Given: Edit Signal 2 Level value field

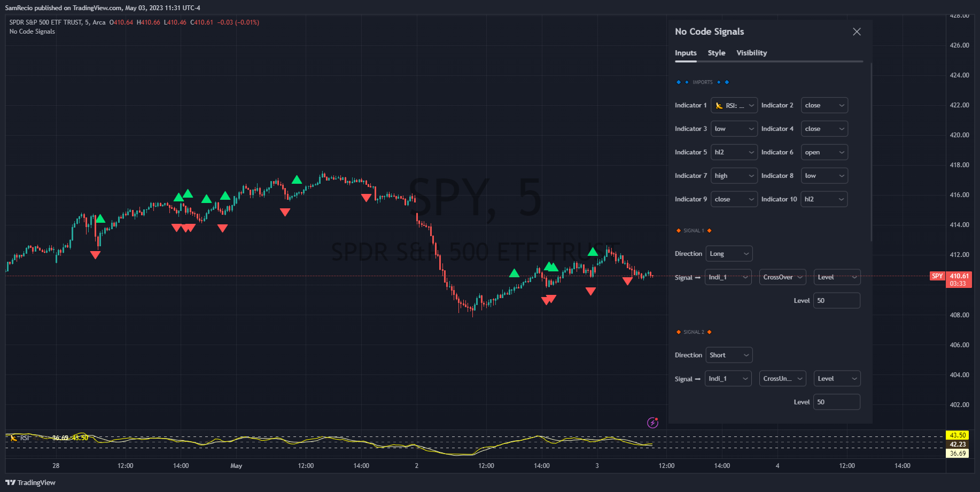Looking at the screenshot, I should point(837,402).
